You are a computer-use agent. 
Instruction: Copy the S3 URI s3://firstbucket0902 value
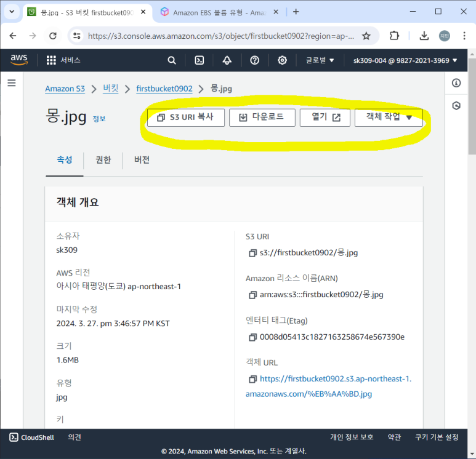click(x=252, y=253)
